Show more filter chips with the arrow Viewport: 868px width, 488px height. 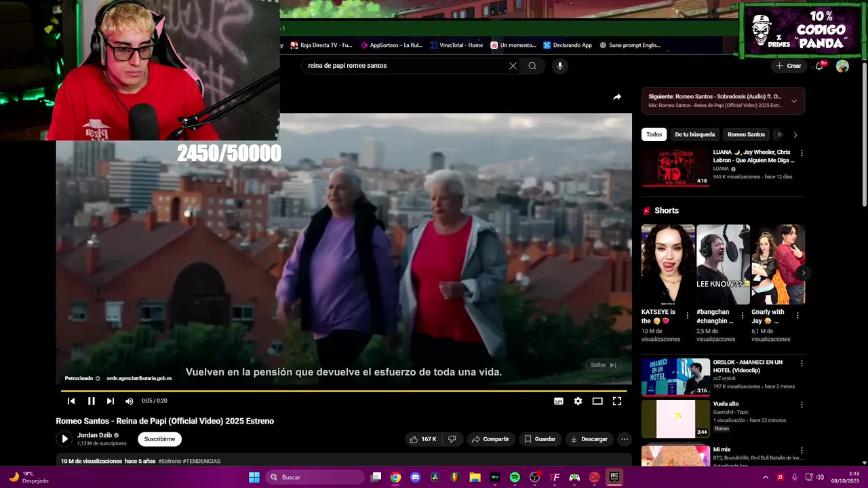tap(795, 134)
